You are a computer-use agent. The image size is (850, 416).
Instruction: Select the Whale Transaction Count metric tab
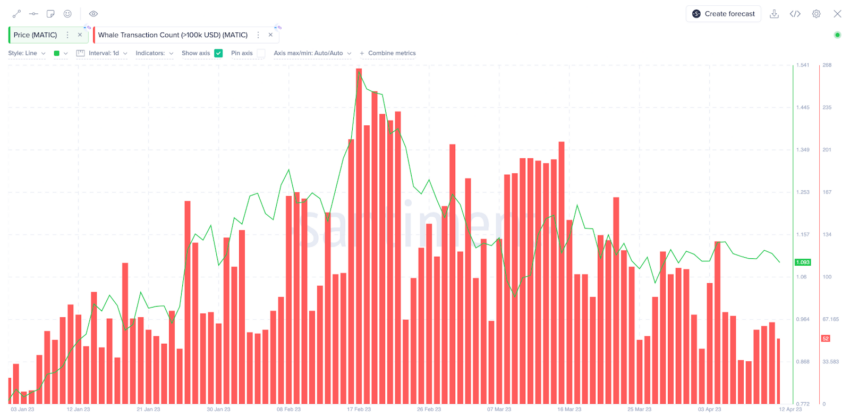[x=173, y=35]
